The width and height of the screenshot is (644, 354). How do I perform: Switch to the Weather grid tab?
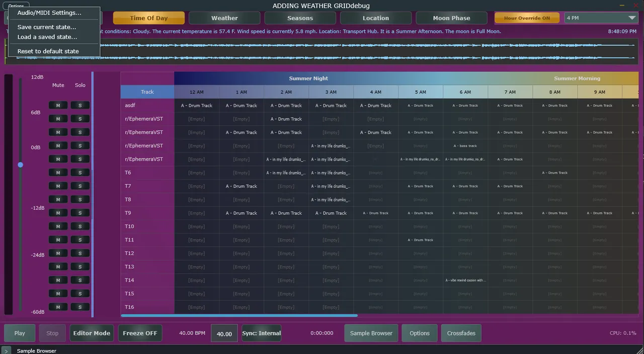(224, 18)
